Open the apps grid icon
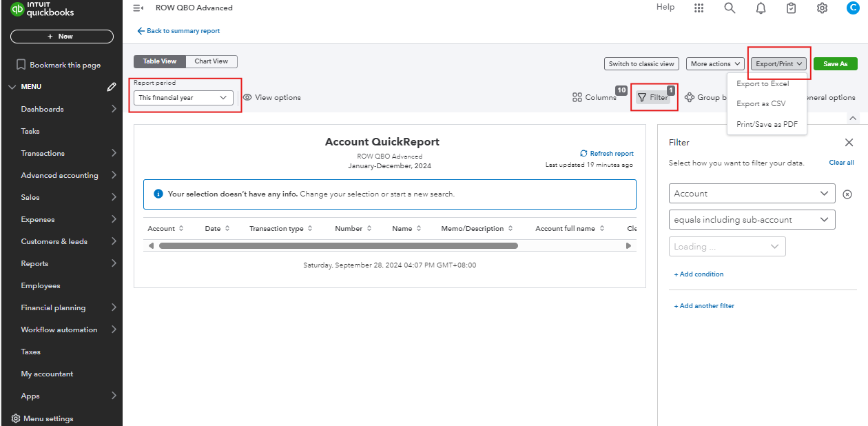The image size is (868, 426). click(699, 8)
